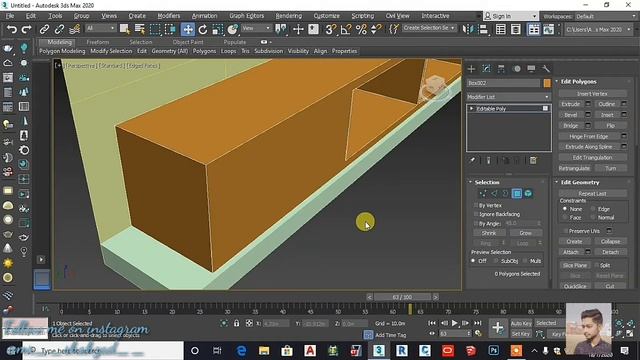The image size is (640, 360).
Task: Open the Display panel icon
Action: 531,69
